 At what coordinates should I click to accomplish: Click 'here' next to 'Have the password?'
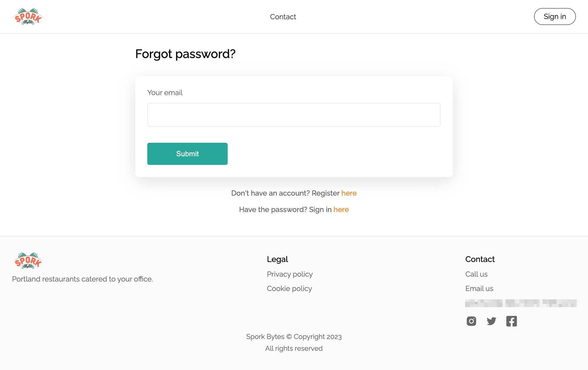click(x=341, y=209)
